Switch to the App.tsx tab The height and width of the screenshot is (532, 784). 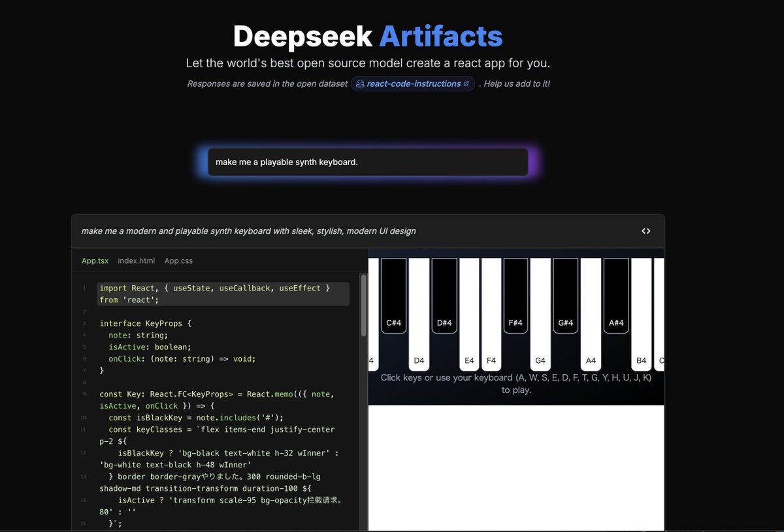(x=95, y=260)
